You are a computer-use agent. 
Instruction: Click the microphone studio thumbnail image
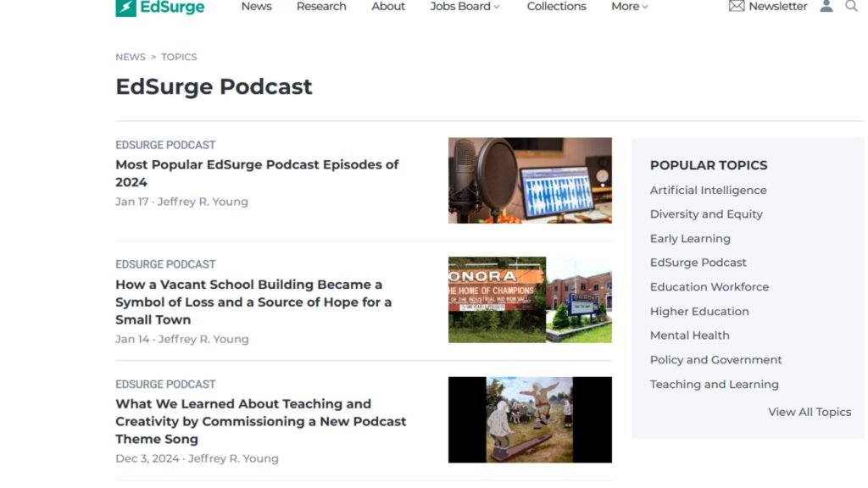[x=530, y=180]
